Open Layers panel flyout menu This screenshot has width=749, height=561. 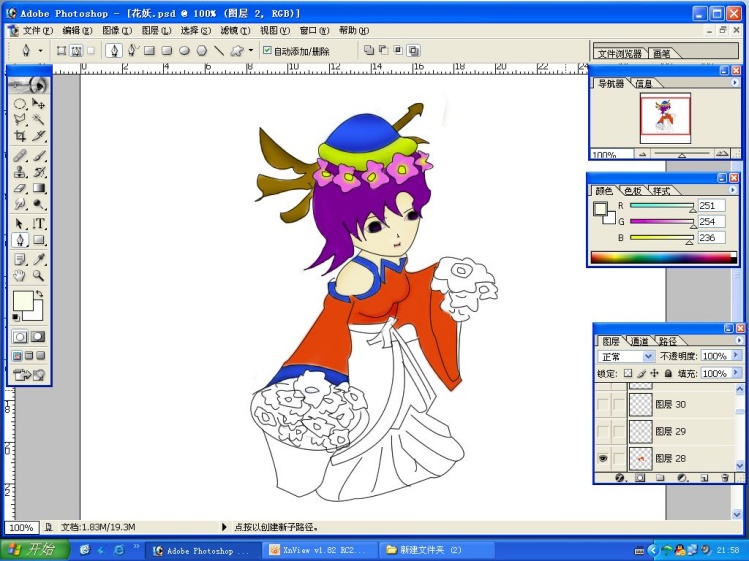tap(739, 340)
